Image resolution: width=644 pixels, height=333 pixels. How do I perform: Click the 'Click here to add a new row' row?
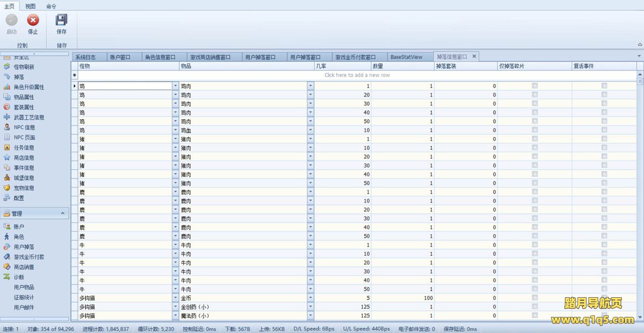tap(357, 75)
